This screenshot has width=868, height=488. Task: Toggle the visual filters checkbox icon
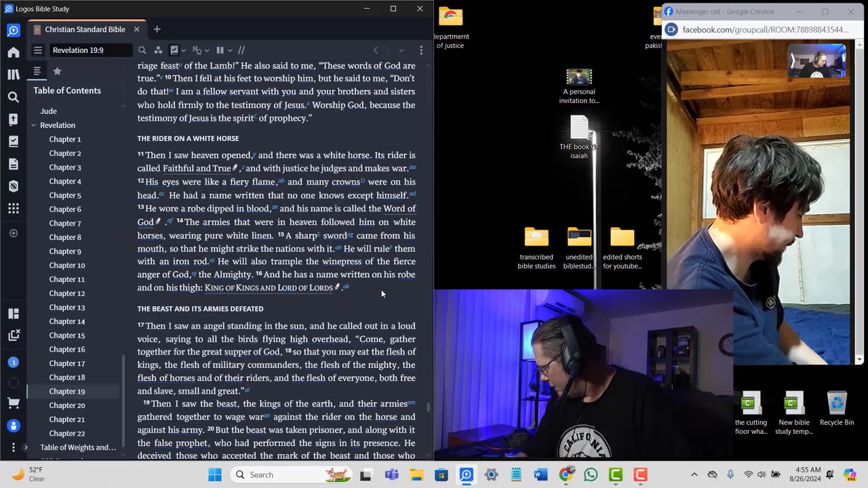coord(174,50)
